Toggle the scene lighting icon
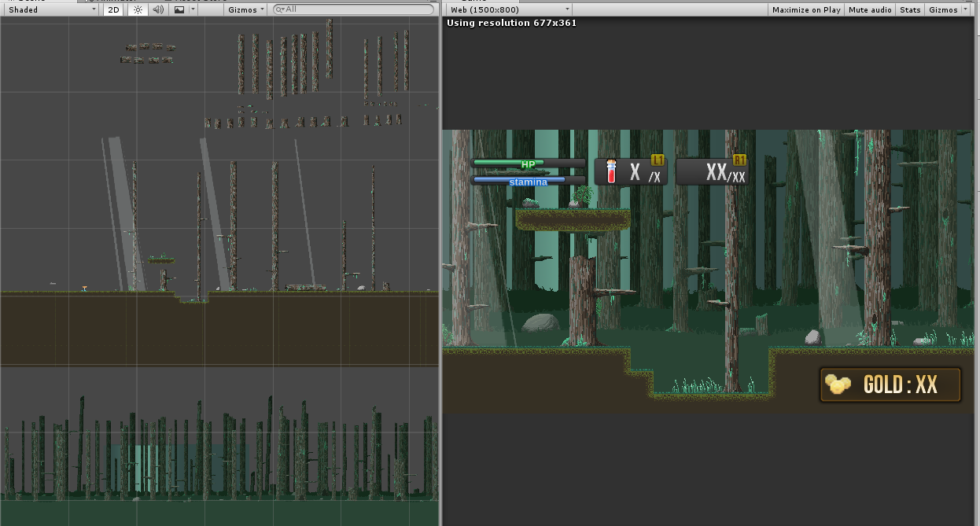Viewport: 980px width, 526px height. tap(137, 9)
